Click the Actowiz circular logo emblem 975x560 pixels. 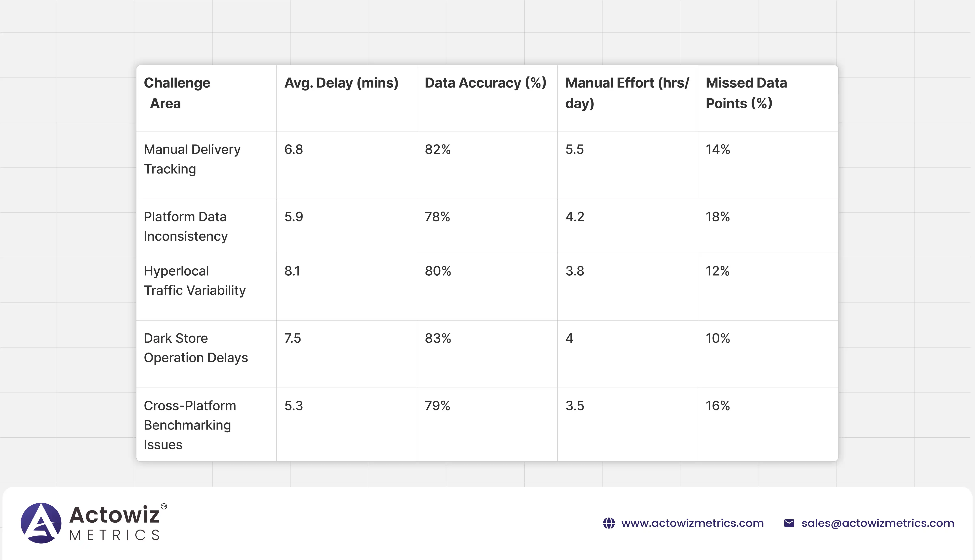41,523
